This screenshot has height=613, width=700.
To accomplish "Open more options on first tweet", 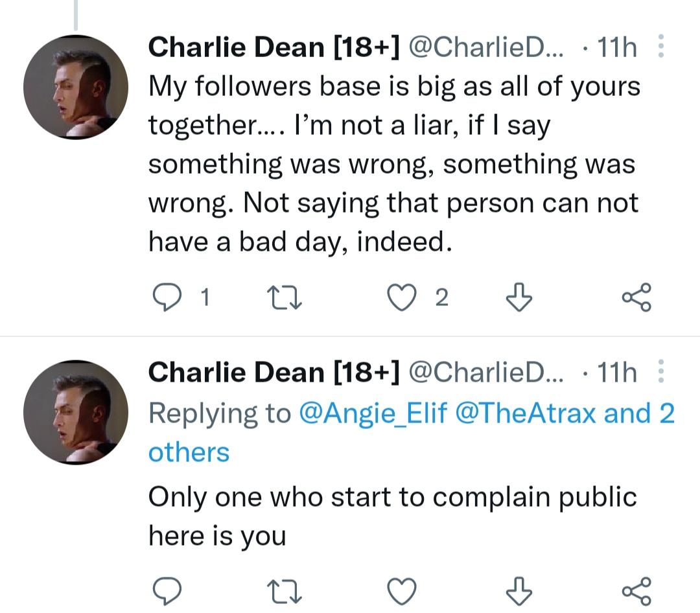I will pos(660,47).
